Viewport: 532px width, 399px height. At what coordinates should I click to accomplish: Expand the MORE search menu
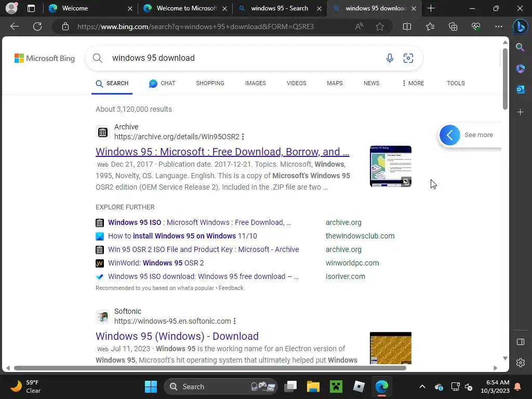[x=413, y=83]
